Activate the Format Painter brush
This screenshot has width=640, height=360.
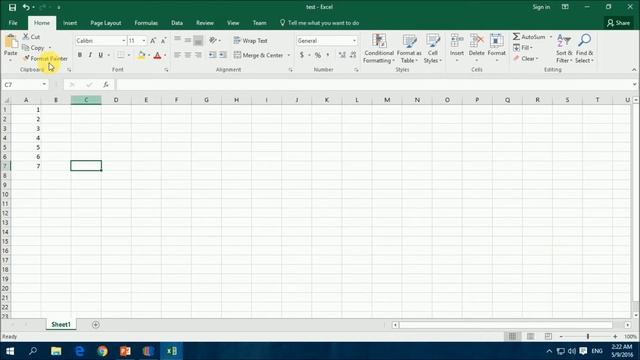pos(27,58)
